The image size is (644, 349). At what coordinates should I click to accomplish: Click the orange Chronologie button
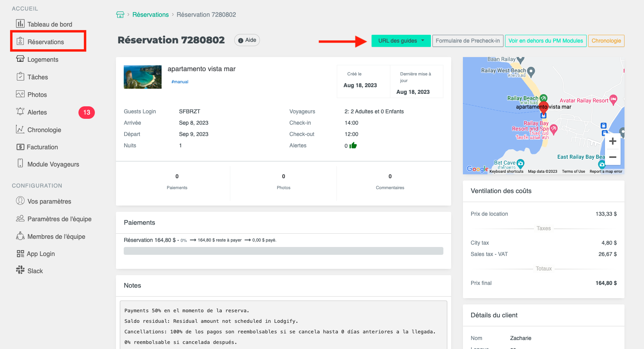606,41
